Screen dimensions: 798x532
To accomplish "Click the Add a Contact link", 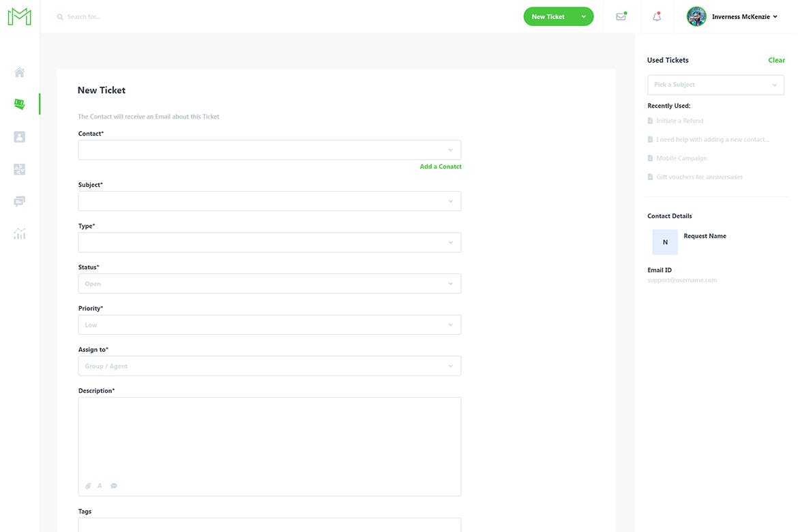I will (x=441, y=166).
